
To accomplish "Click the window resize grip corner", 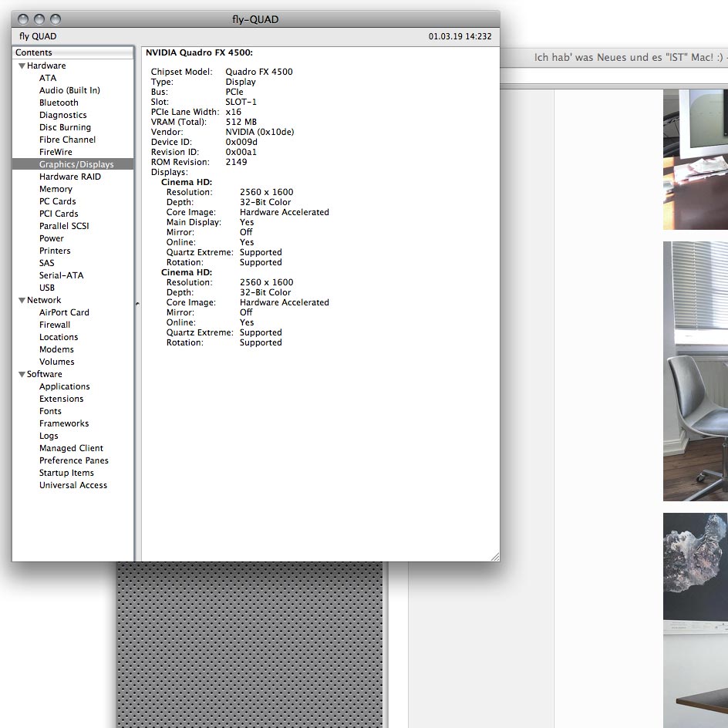I will [494, 556].
